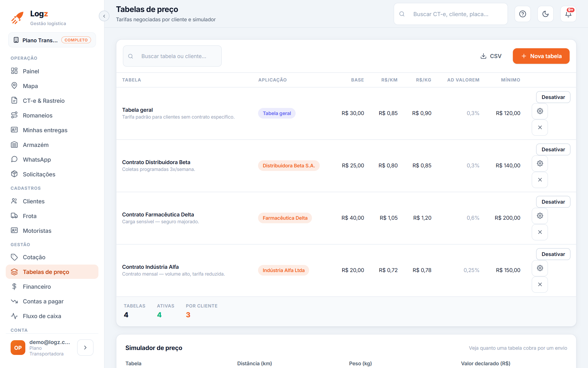
Task: Delete Contrato Indústria Alfa with X icon
Action: pyautogui.click(x=540, y=285)
